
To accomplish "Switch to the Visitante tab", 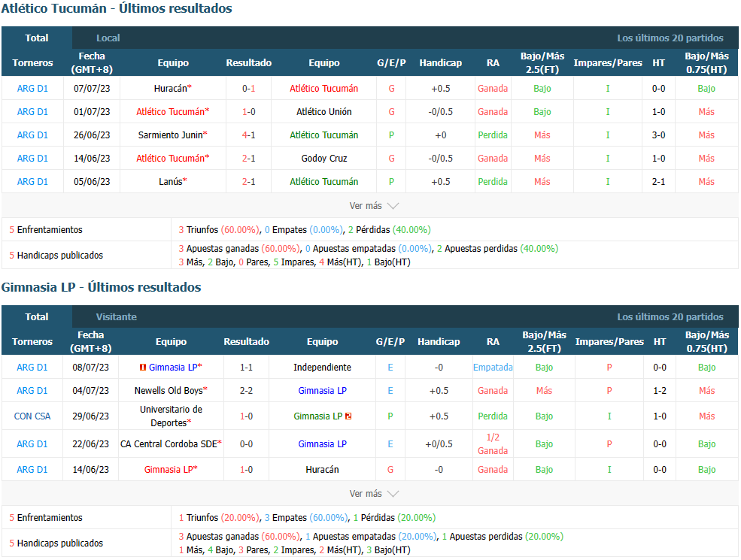I will pos(117,316).
